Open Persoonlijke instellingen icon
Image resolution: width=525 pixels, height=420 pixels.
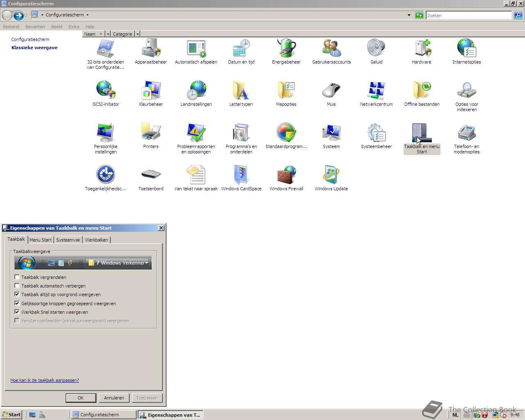(105, 132)
